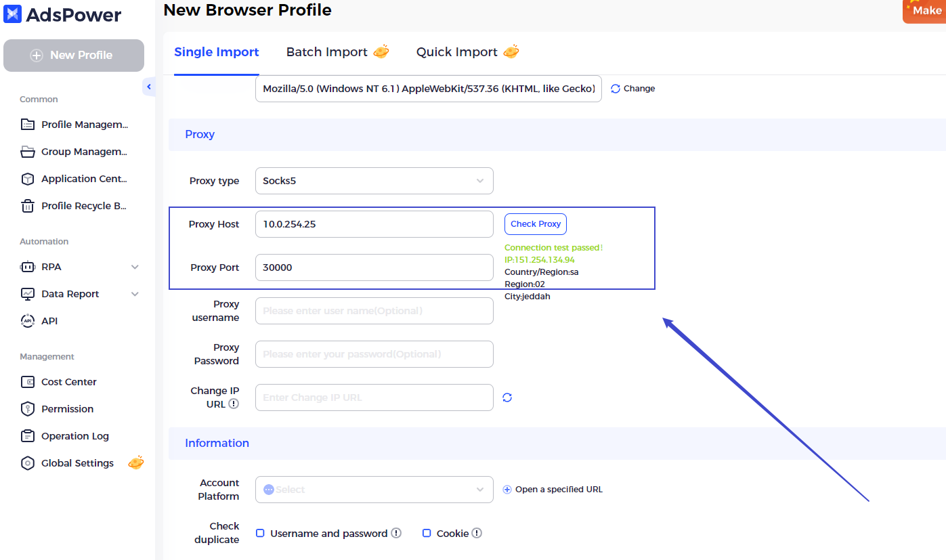This screenshot has height=560, width=946.
Task: Open Profile Recycle Bin in sidebar
Action: (83, 206)
